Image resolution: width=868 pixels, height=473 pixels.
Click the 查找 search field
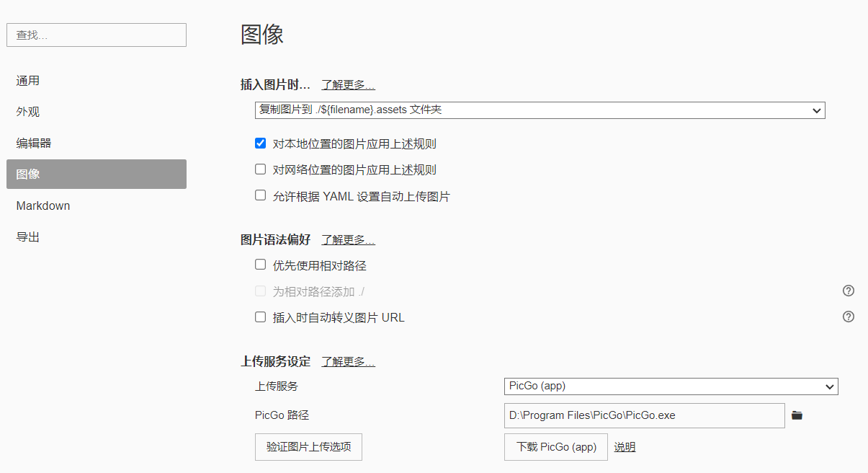coord(97,35)
